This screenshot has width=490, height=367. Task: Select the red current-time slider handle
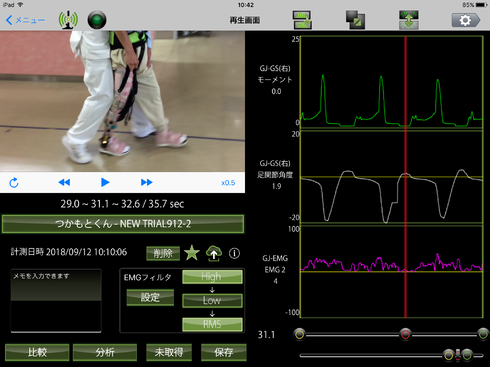pos(405,334)
